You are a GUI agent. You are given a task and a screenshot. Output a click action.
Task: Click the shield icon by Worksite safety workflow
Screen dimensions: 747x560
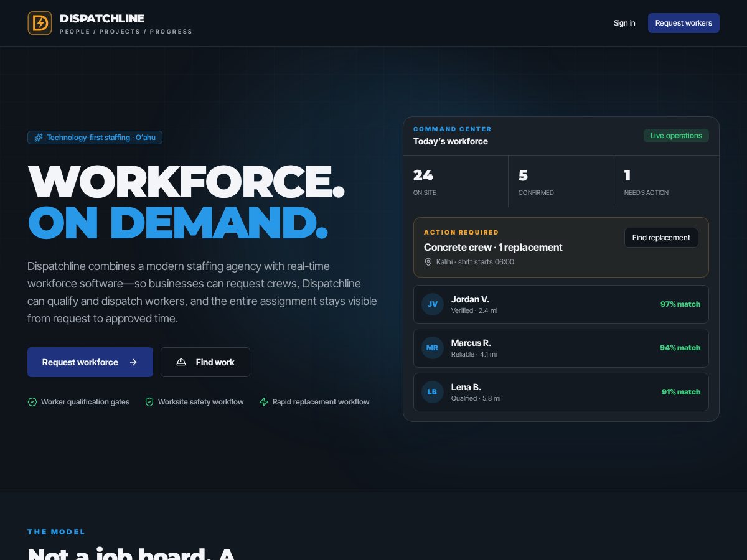pos(149,402)
